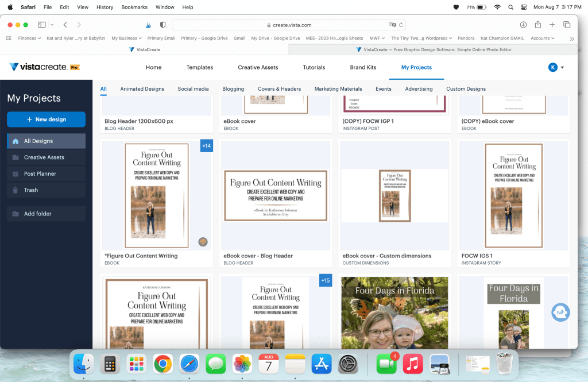588x382 pixels.
Task: Click the Safari new tab plus icon
Action: point(552,25)
